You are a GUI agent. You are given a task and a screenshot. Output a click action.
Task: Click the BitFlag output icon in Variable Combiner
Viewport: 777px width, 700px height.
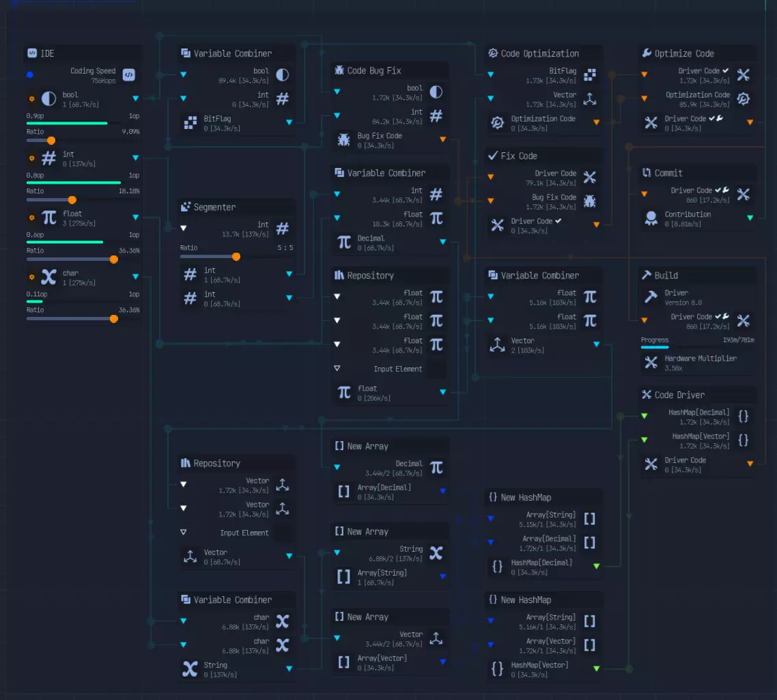(x=190, y=123)
